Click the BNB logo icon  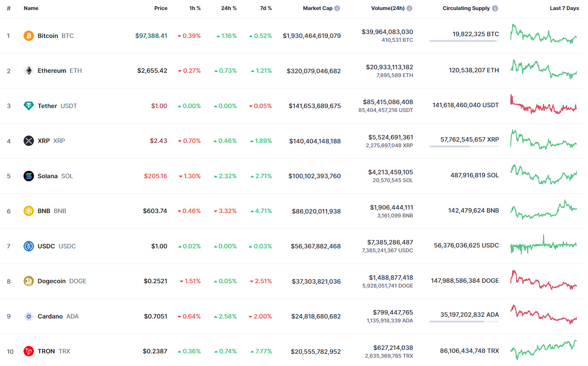[x=28, y=211]
